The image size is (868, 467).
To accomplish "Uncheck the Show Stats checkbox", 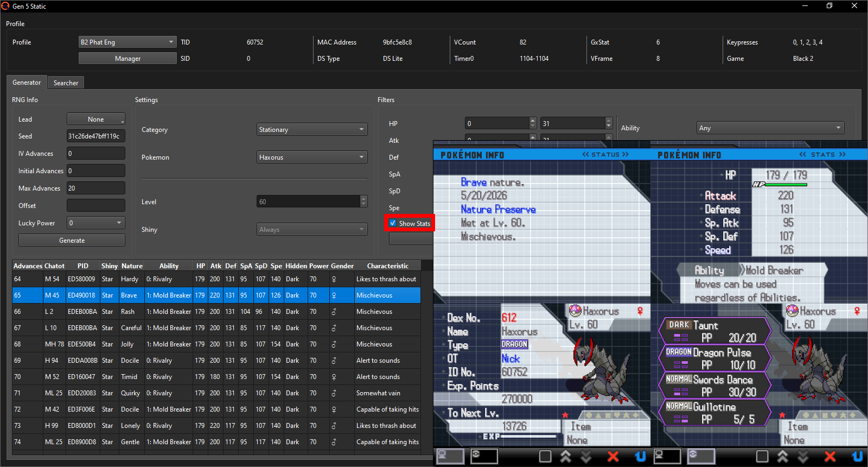I will pos(393,223).
